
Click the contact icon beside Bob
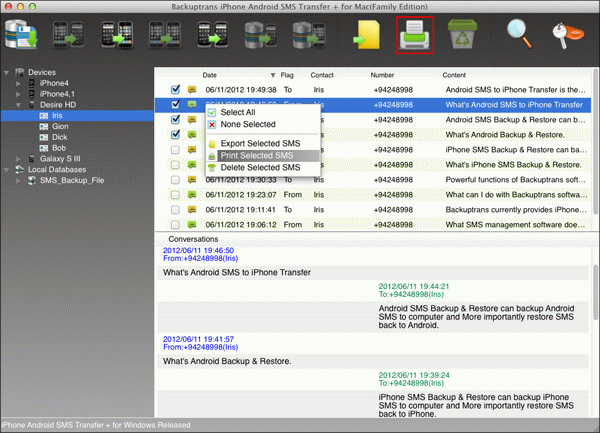click(44, 148)
